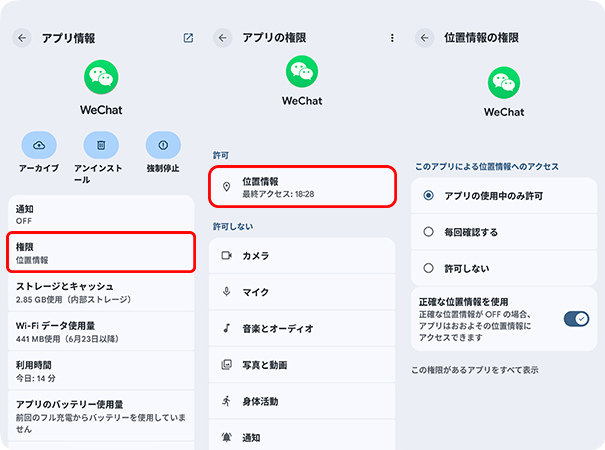Go back from 位置情報の権限 screen

pos(424,38)
